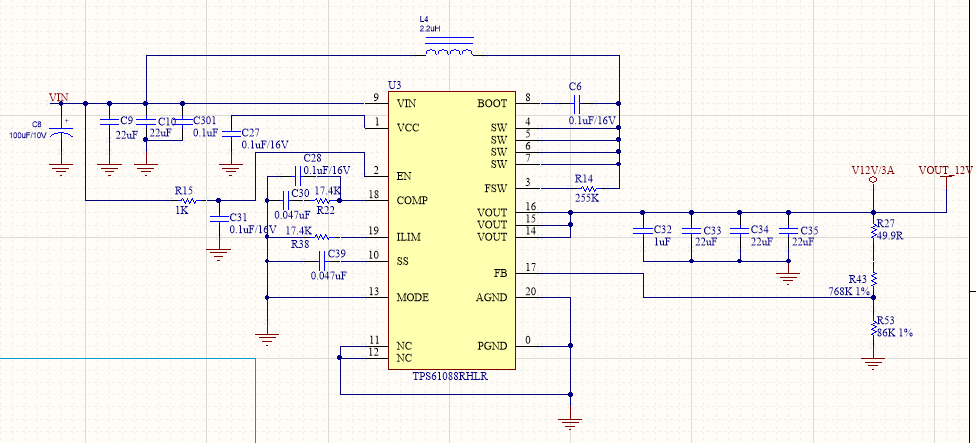Select the C33 designator label

[x=713, y=230]
